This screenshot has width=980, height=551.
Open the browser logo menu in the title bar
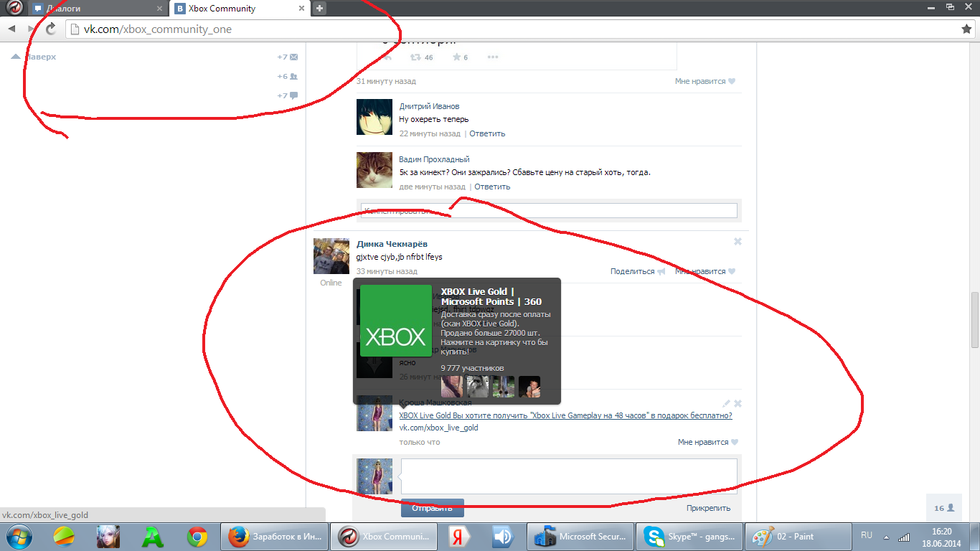15,8
